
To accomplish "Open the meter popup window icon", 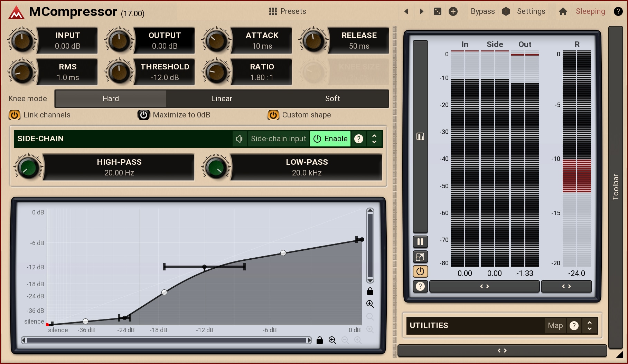I will (x=420, y=257).
